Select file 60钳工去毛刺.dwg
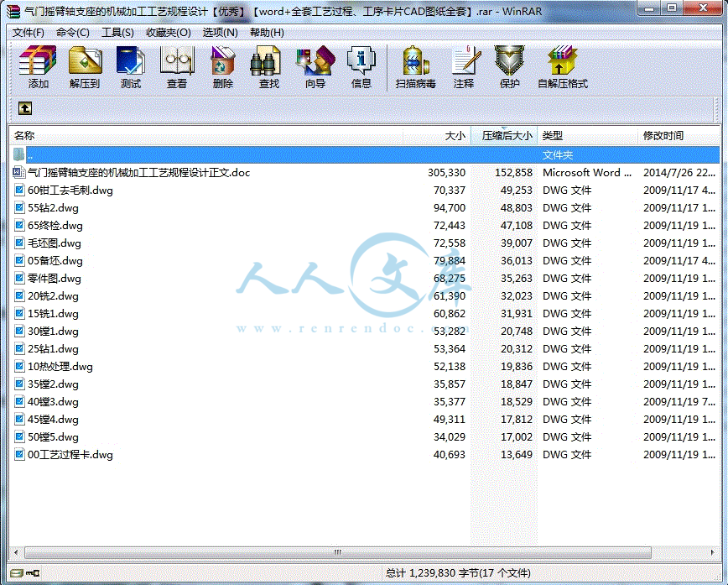Screen dimensions: 728x585 point(70,190)
